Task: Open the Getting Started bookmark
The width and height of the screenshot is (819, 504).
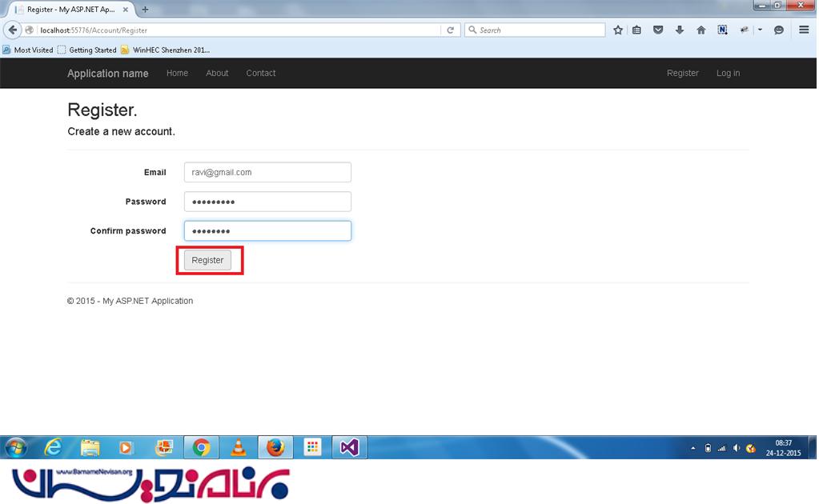Action: (x=87, y=50)
